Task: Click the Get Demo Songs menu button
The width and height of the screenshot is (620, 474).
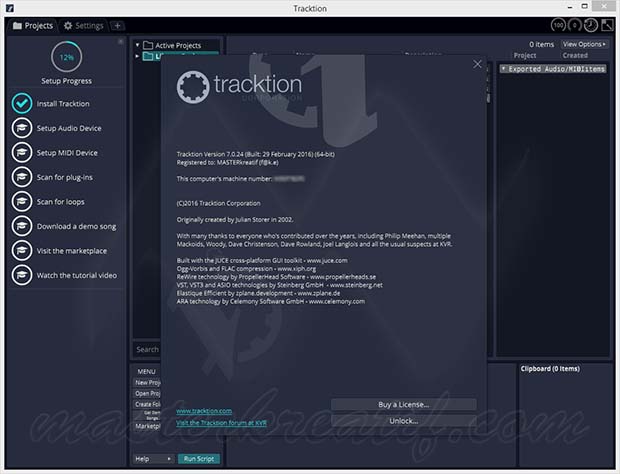Action: click(147, 415)
